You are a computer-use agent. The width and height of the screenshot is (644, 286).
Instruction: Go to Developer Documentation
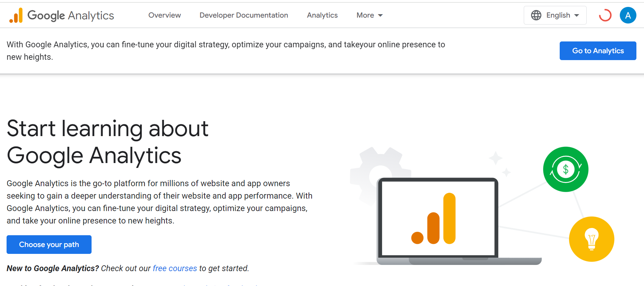click(x=244, y=15)
